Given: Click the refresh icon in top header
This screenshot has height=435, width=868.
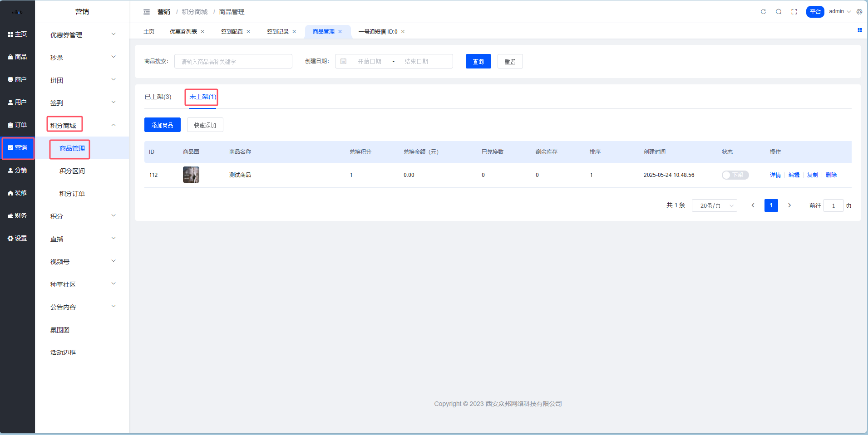Looking at the screenshot, I should click(763, 12).
